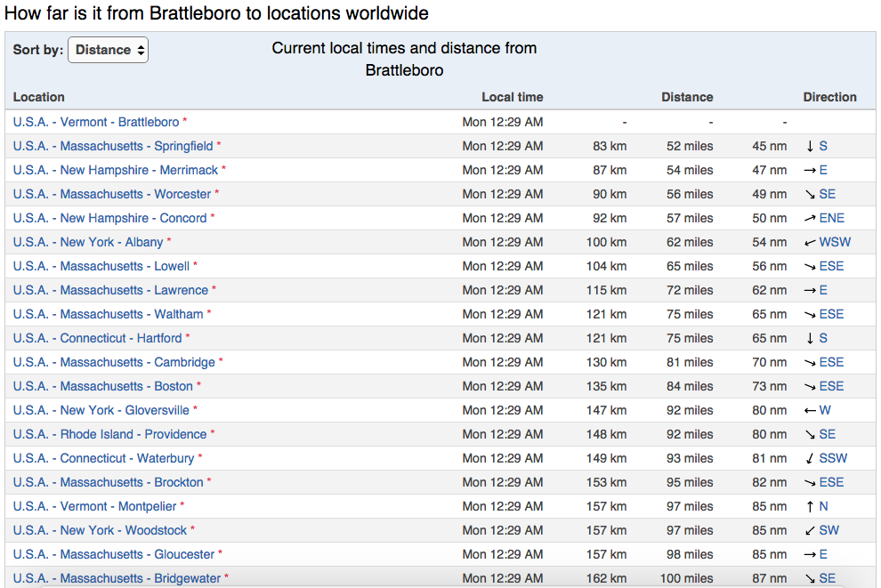Image resolution: width=881 pixels, height=588 pixels.
Task: Open the Rhode Island - Providence link
Action: pos(110,434)
